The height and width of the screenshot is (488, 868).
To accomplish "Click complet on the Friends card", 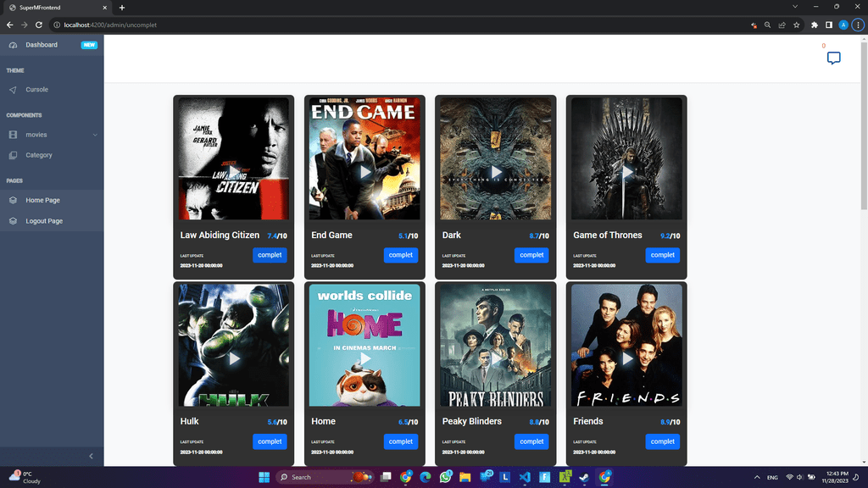I will [x=662, y=441].
